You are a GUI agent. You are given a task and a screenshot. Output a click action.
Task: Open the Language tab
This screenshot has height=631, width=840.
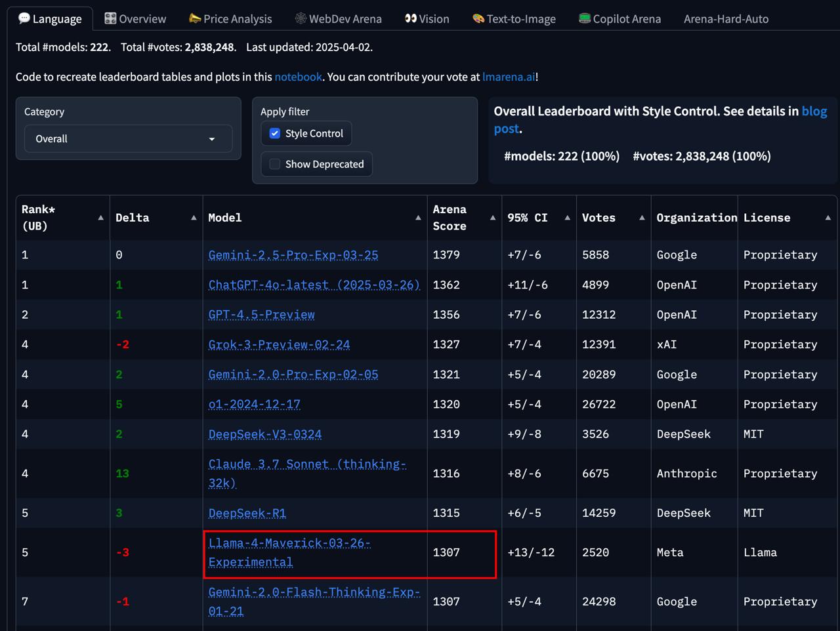click(50, 19)
